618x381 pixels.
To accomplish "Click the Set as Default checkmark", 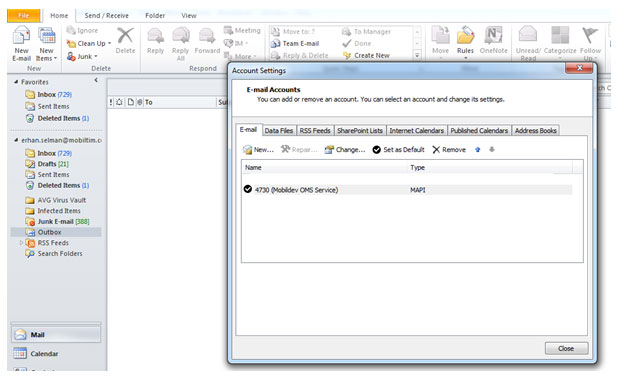I will click(x=376, y=150).
